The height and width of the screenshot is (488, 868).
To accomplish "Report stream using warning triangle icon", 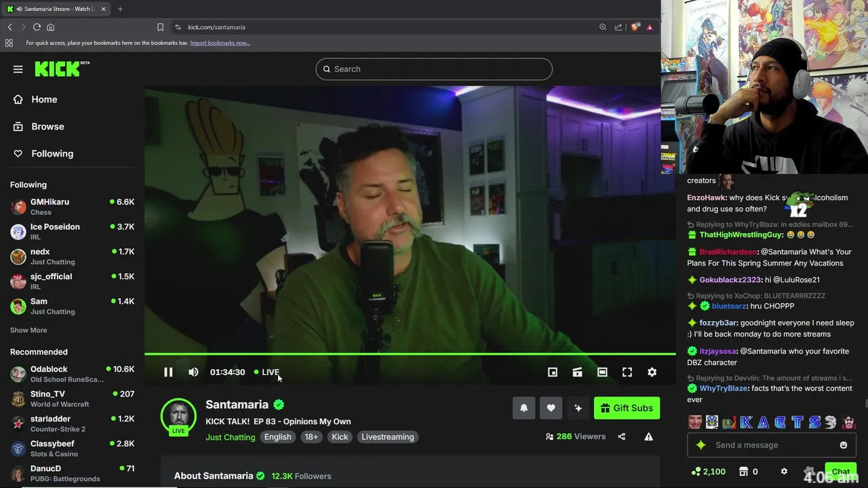I will [649, 436].
